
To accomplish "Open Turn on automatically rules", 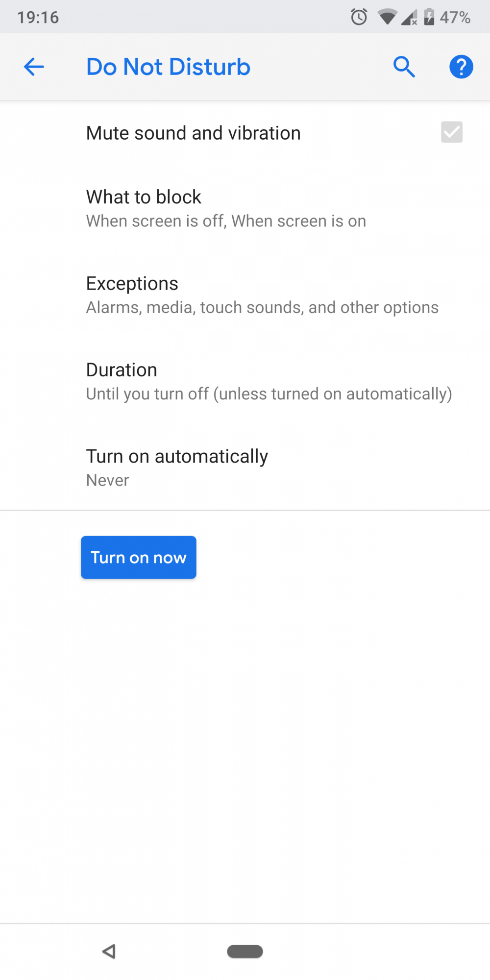I will [245, 467].
